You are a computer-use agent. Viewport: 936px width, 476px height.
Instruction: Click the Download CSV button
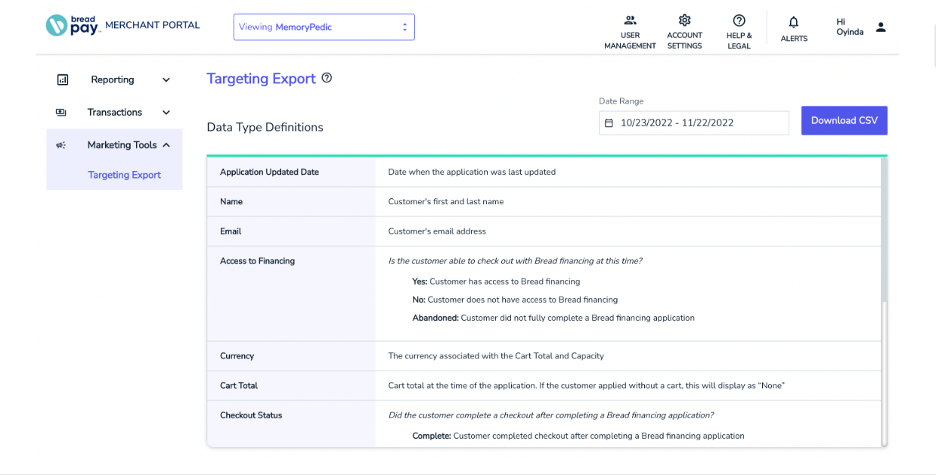pos(844,121)
